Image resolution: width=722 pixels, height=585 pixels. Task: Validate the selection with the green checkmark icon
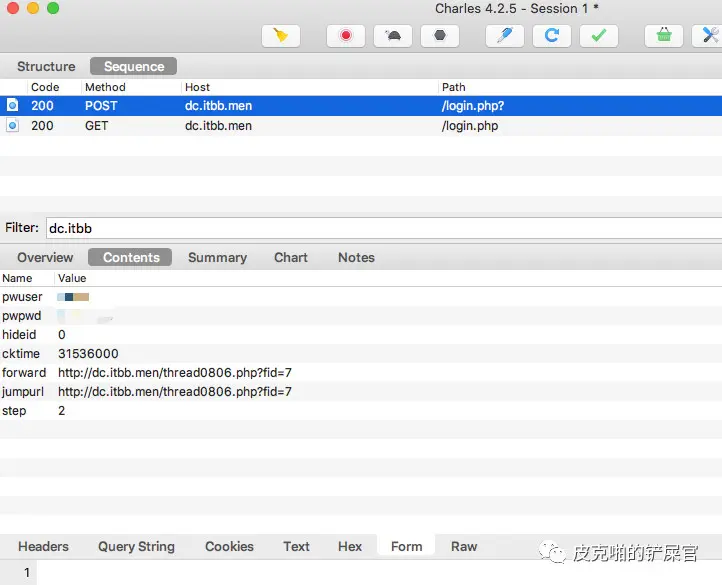point(599,36)
